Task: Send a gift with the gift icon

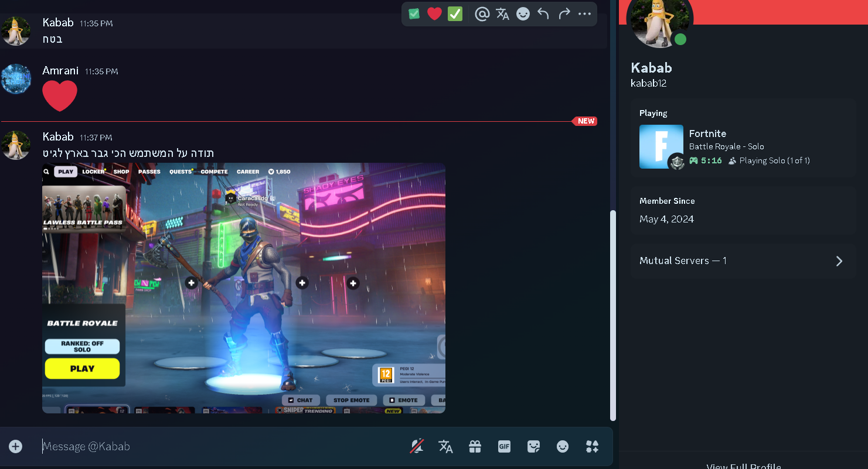Action: pos(475,447)
